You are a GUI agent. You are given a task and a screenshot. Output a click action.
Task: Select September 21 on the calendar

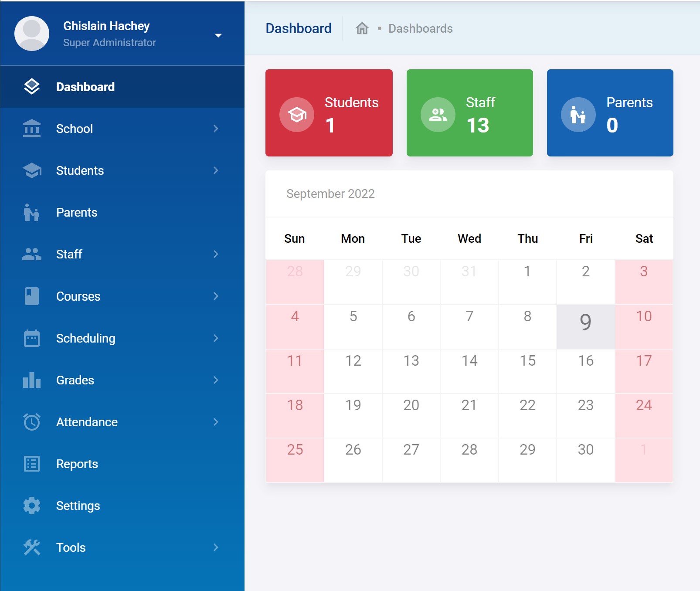(469, 415)
